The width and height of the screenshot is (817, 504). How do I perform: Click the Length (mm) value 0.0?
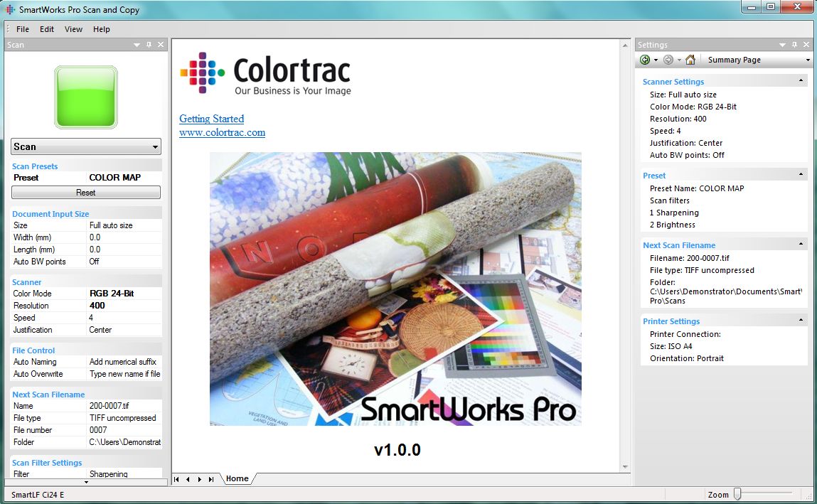pos(95,250)
